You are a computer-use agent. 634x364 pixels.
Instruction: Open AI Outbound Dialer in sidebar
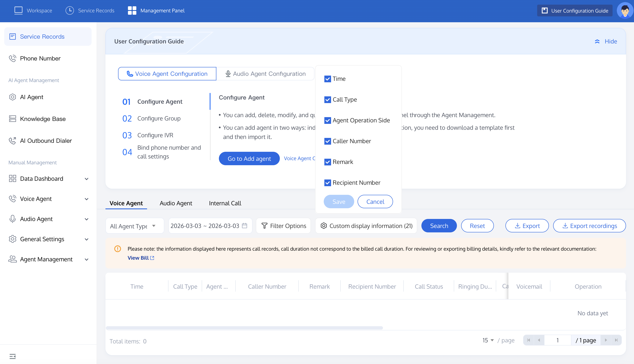coord(46,140)
